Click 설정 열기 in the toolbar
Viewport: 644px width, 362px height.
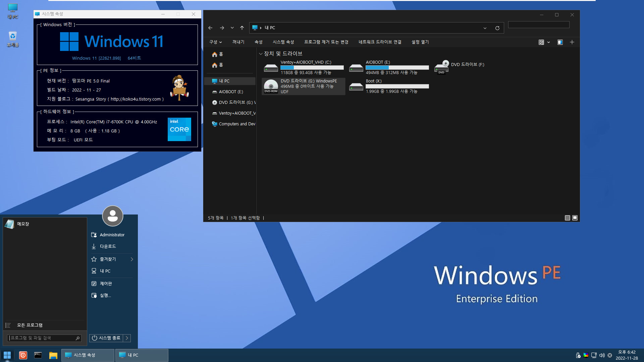(420, 42)
